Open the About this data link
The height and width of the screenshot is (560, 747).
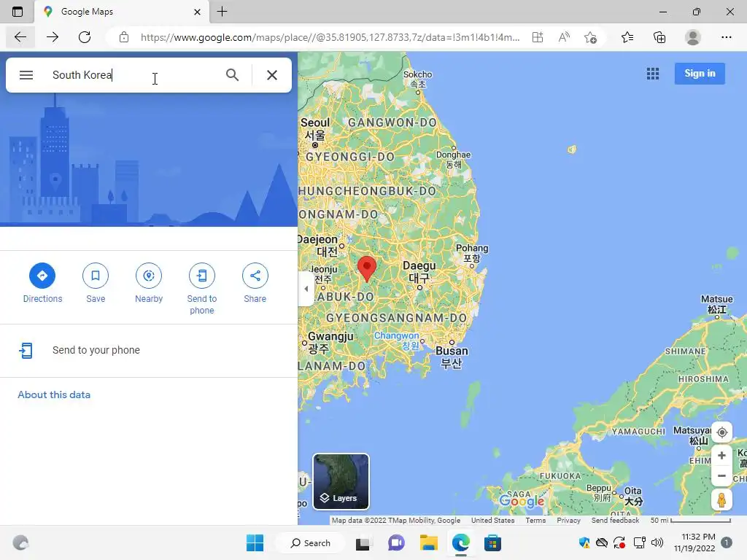[54, 394]
